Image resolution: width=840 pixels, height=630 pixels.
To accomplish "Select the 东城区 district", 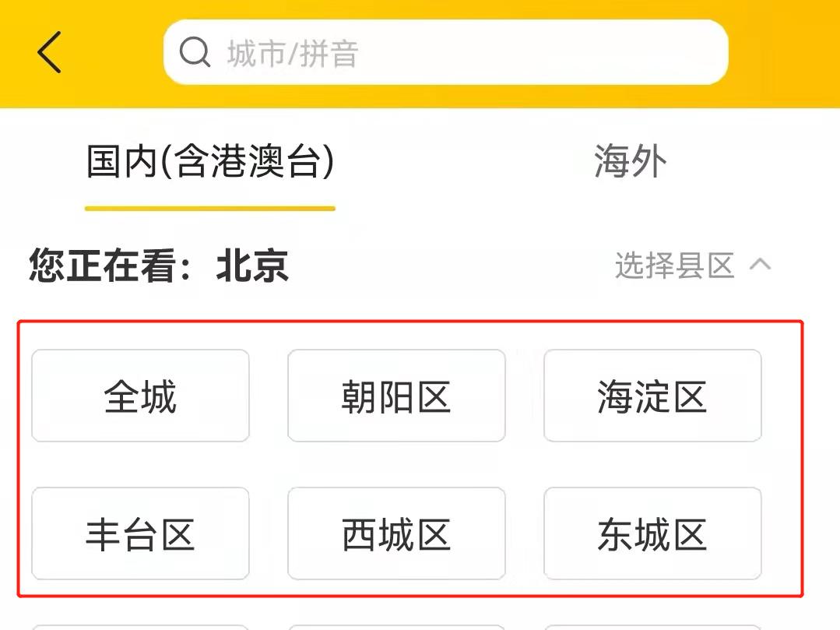I will click(x=652, y=533).
